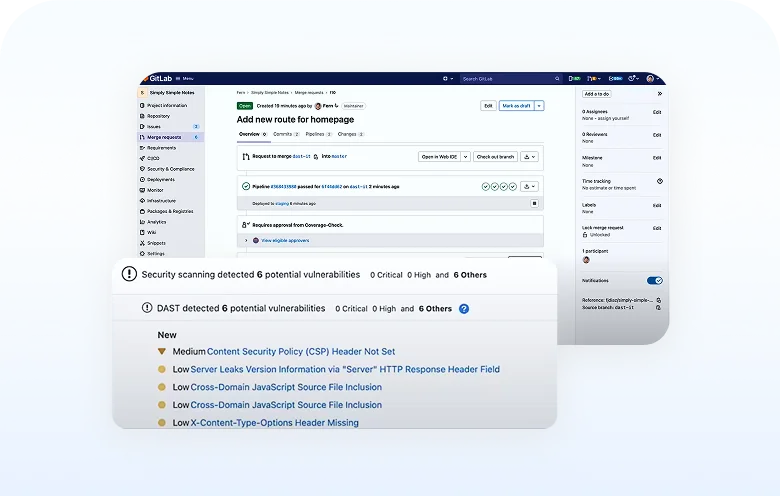The height and width of the screenshot is (496, 780).
Task: Click the time tracking help icon
Action: point(658,181)
